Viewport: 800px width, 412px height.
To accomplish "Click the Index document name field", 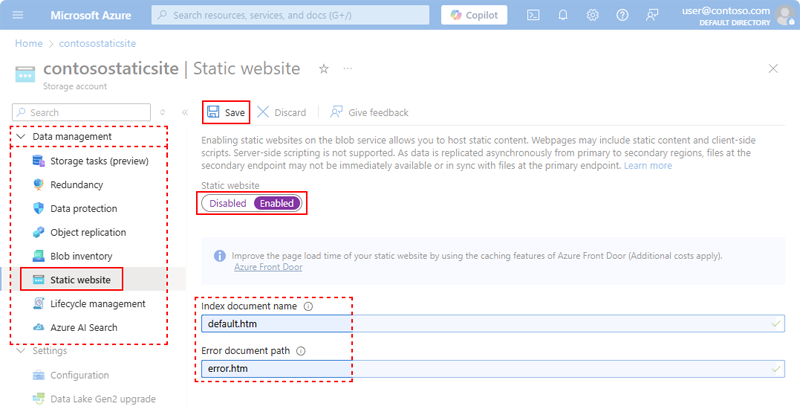I will point(493,324).
